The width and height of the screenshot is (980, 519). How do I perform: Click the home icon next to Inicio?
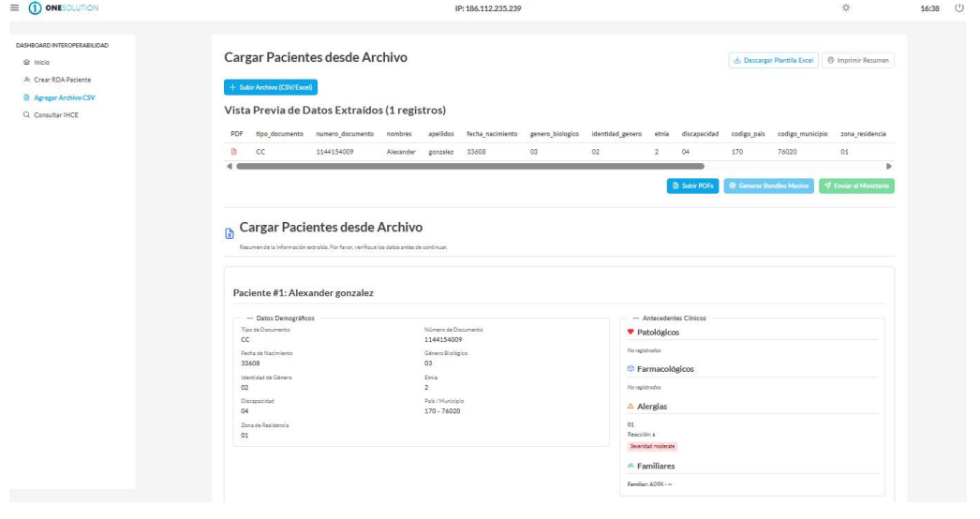pyautogui.click(x=26, y=62)
